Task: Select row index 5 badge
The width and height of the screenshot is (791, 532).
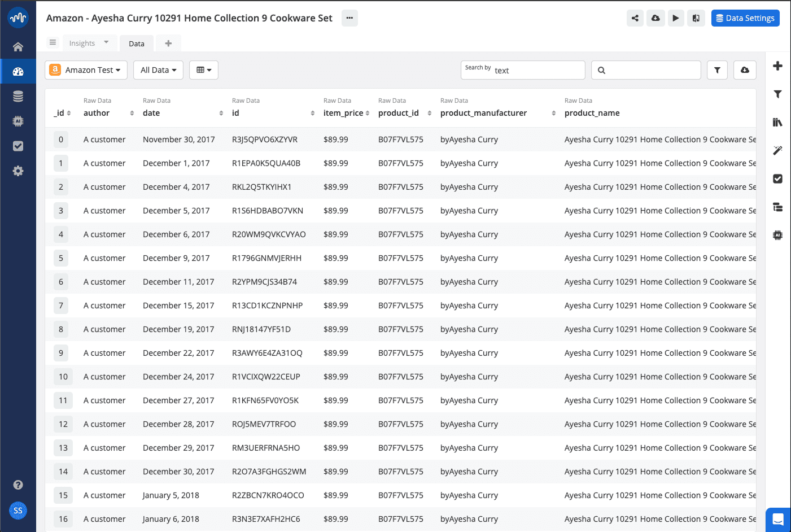Action: (x=61, y=258)
